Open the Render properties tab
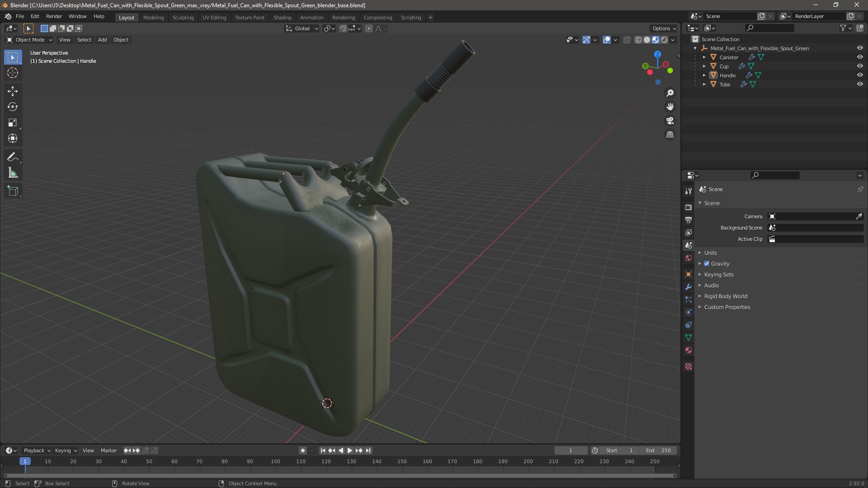 pos(689,207)
